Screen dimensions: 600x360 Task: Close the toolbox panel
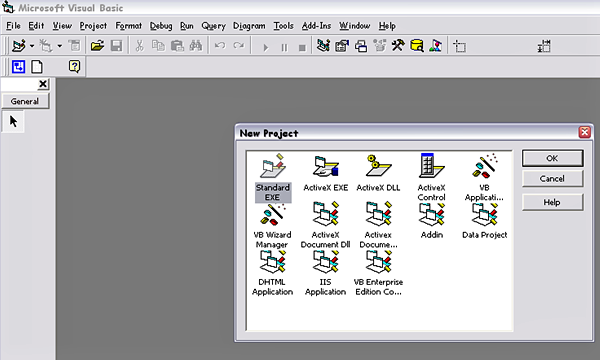point(43,84)
